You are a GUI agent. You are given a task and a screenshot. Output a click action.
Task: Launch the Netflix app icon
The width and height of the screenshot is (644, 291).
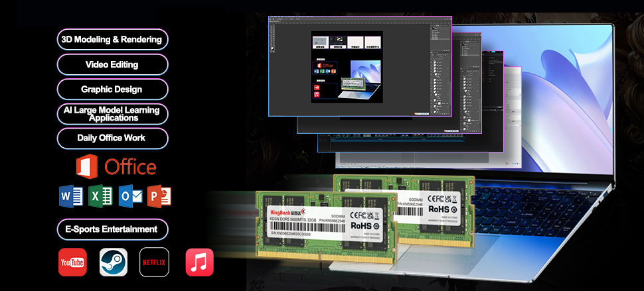tap(154, 262)
